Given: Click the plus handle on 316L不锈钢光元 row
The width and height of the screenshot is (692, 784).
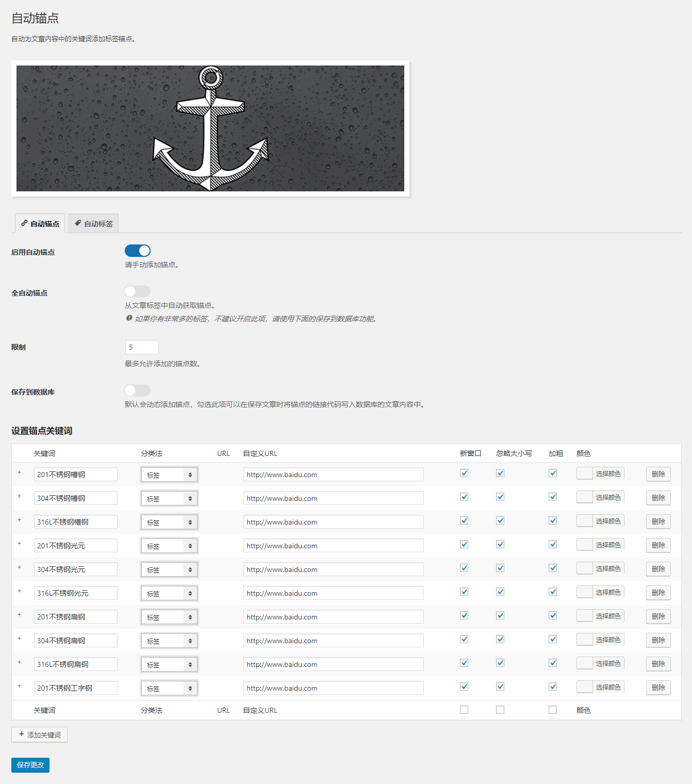Looking at the screenshot, I should (20, 591).
